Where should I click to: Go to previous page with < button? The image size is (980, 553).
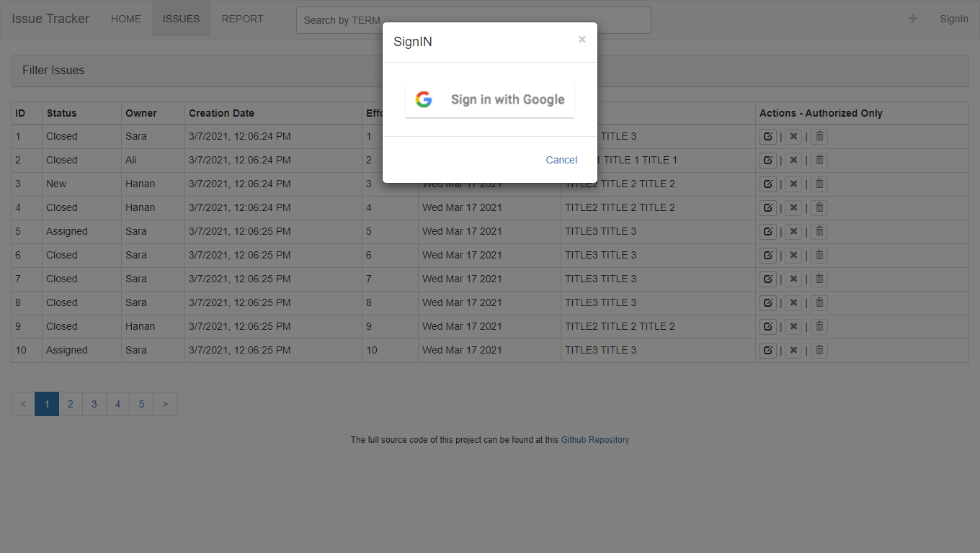point(23,404)
